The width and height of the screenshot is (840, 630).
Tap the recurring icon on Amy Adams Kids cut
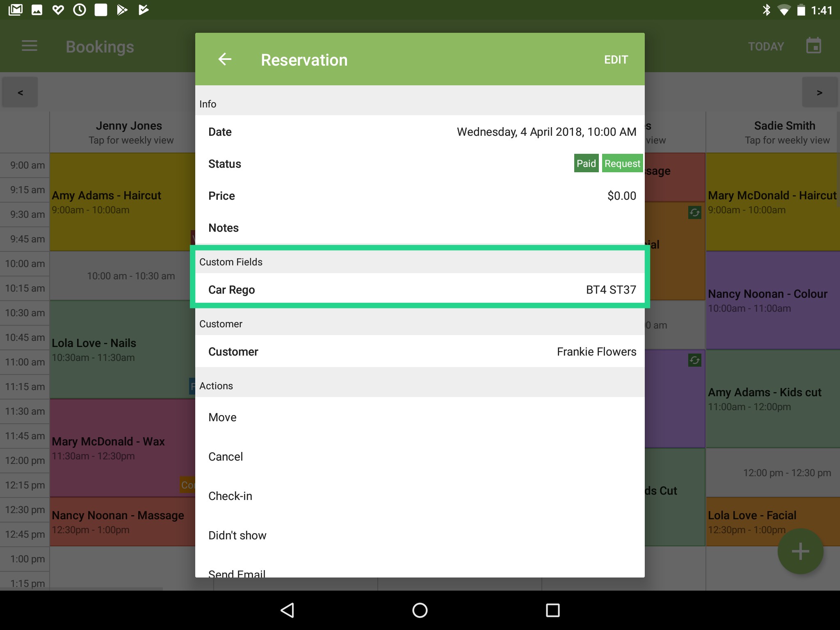pos(695,360)
